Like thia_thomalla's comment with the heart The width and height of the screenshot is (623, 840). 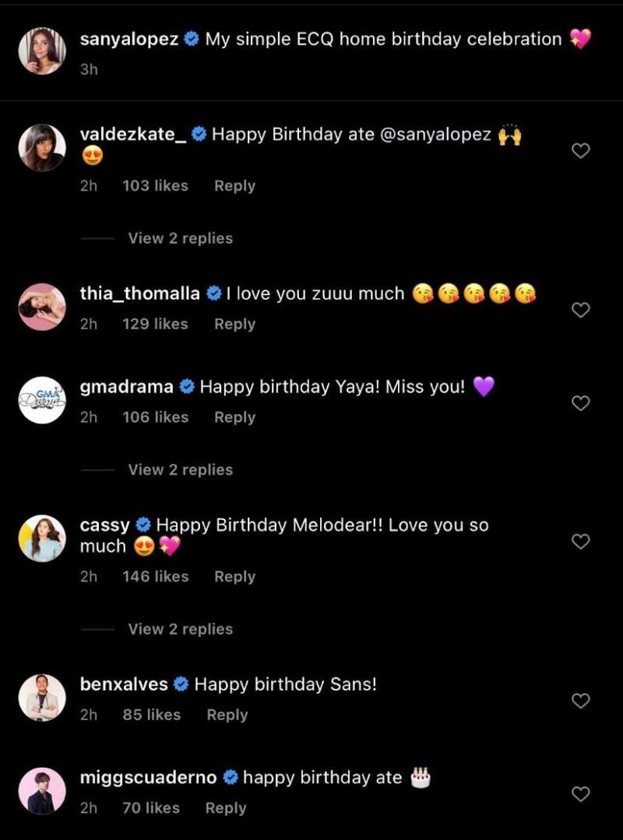[x=581, y=310]
